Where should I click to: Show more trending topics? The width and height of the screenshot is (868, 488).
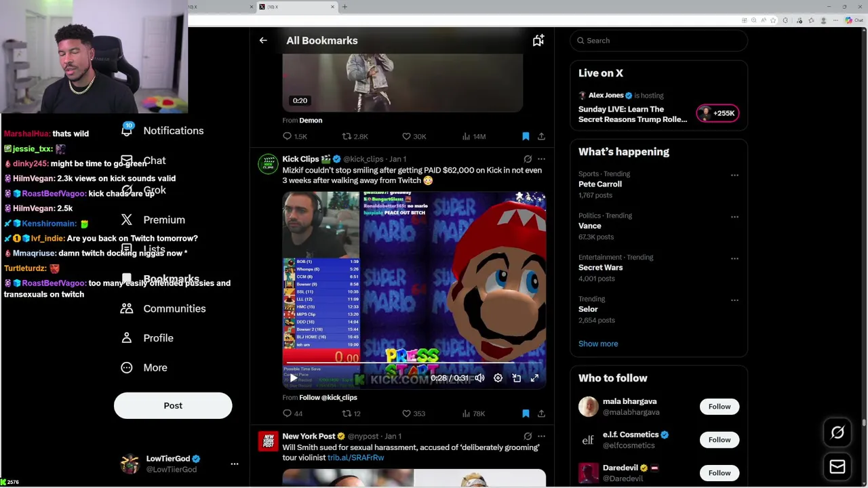(598, 344)
